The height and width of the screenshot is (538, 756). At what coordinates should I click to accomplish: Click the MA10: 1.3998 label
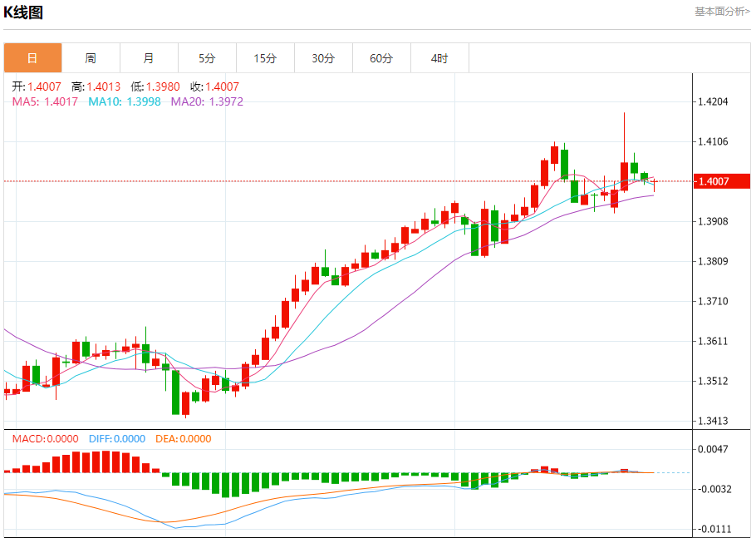[125, 101]
